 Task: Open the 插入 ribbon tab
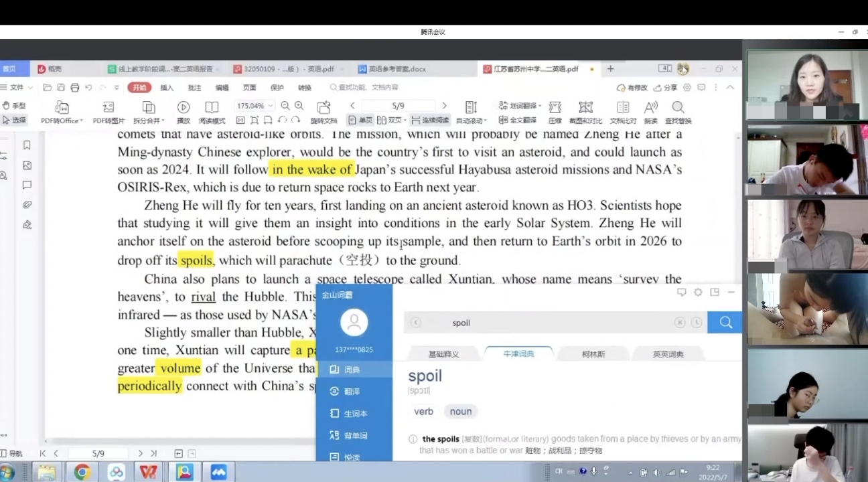pos(167,88)
